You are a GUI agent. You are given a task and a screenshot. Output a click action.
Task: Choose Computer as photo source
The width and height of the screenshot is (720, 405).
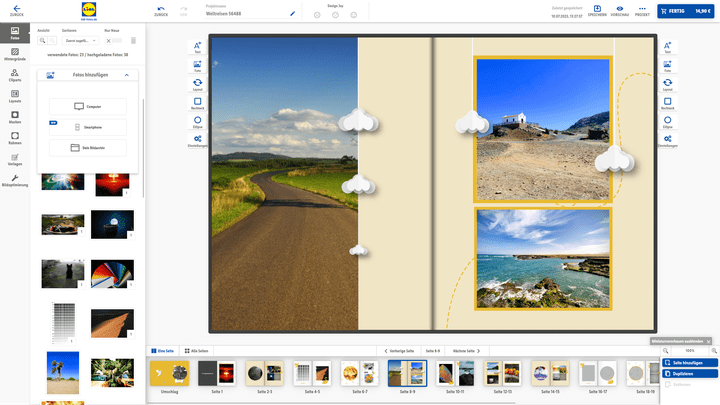pyautogui.click(x=87, y=106)
